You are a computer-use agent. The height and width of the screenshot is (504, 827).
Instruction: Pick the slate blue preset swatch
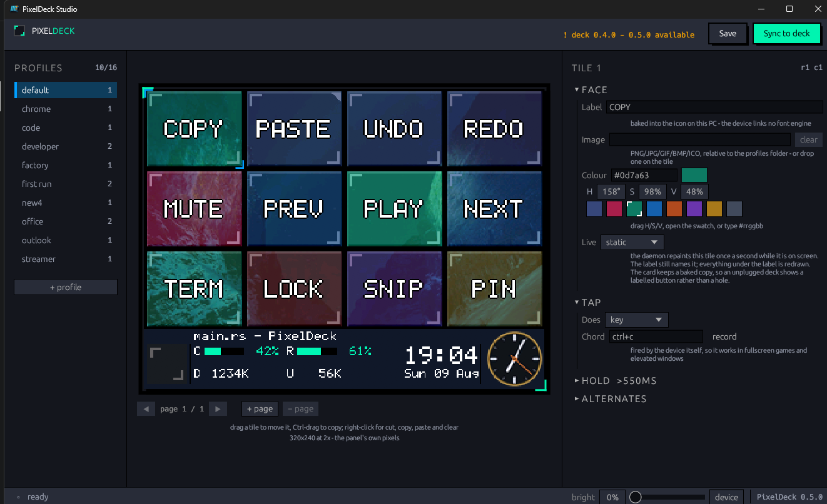tap(594, 209)
